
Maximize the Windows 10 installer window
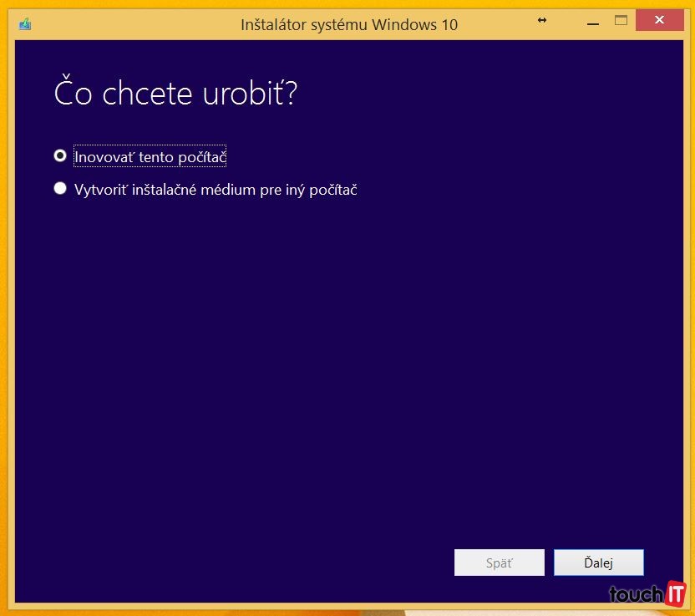point(621,20)
